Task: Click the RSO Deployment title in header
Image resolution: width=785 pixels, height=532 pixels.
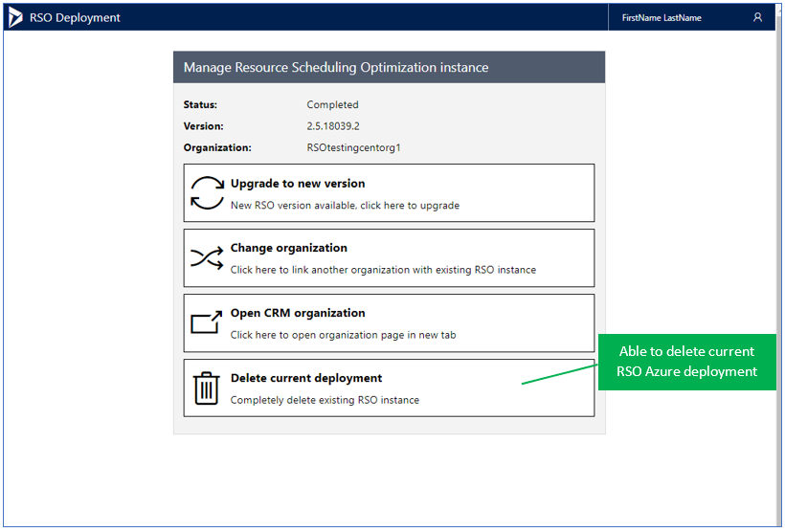Action: click(76, 17)
